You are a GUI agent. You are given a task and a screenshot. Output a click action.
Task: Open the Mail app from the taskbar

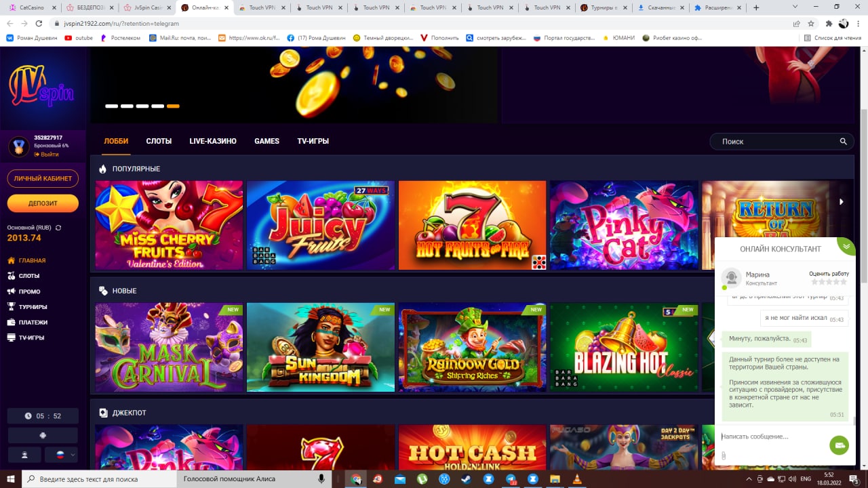(399, 479)
